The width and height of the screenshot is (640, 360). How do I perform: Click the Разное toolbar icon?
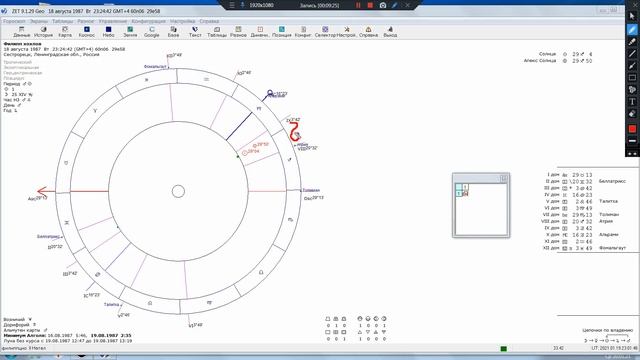tap(238, 32)
